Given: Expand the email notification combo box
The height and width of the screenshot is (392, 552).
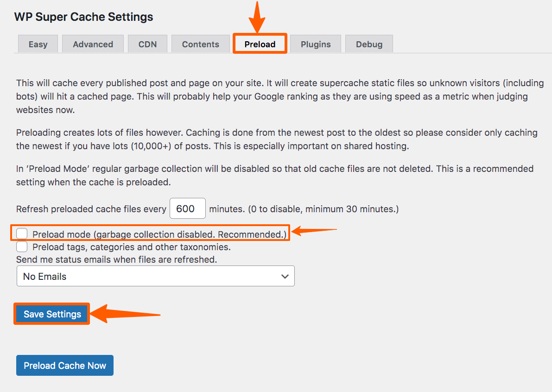Looking at the screenshot, I should 155,276.
